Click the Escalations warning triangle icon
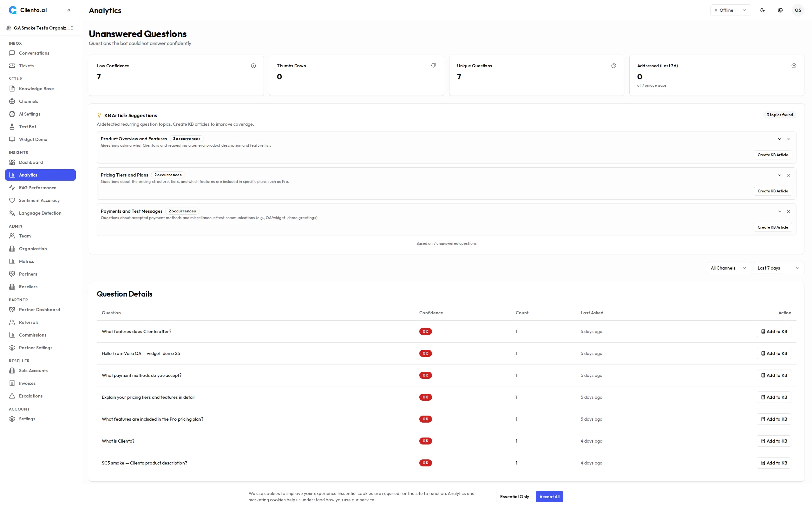This screenshot has width=812, height=508. coord(12,396)
